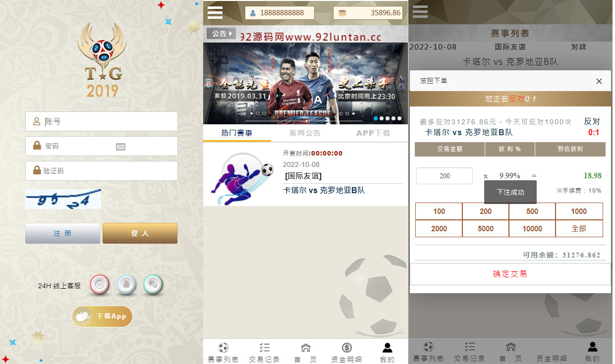Click [国际友谊] league label
The image size is (615, 364).
303,176
